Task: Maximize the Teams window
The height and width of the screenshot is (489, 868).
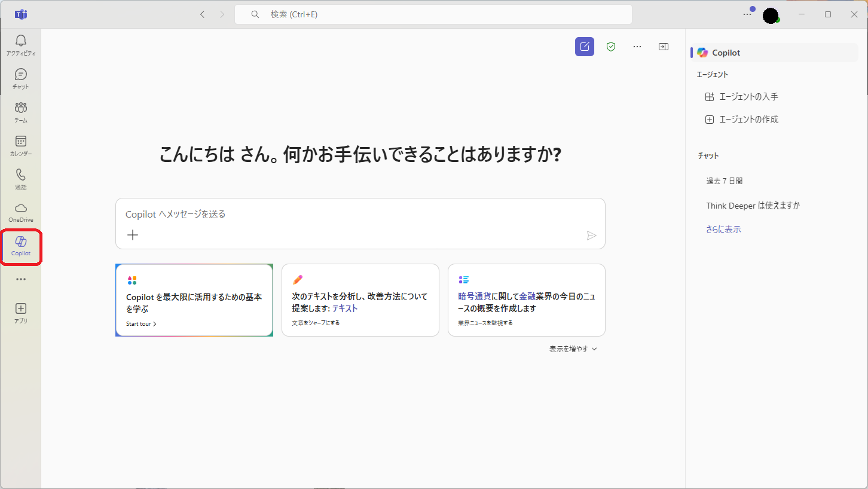Action: click(828, 14)
